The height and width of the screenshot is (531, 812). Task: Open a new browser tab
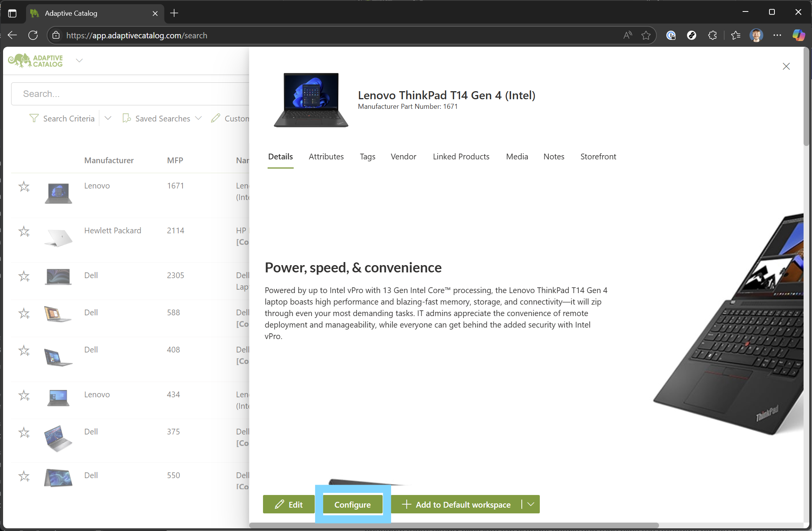pyautogui.click(x=174, y=13)
